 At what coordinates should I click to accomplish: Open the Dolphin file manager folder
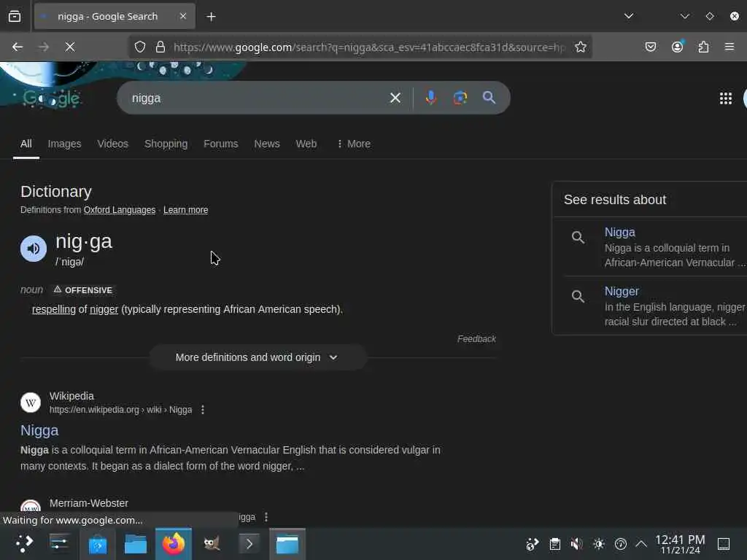pyautogui.click(x=135, y=544)
